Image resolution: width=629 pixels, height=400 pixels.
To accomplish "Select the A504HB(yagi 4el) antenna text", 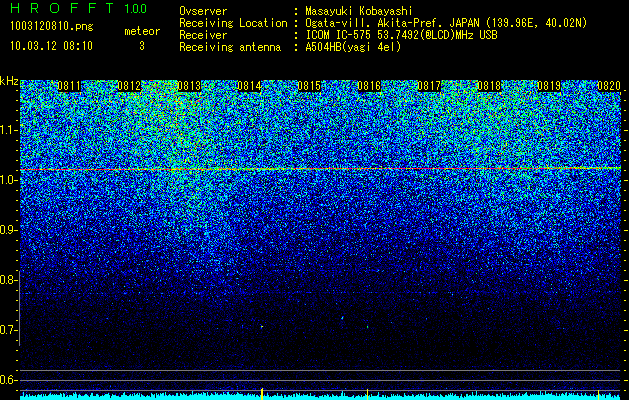I will coord(353,47).
